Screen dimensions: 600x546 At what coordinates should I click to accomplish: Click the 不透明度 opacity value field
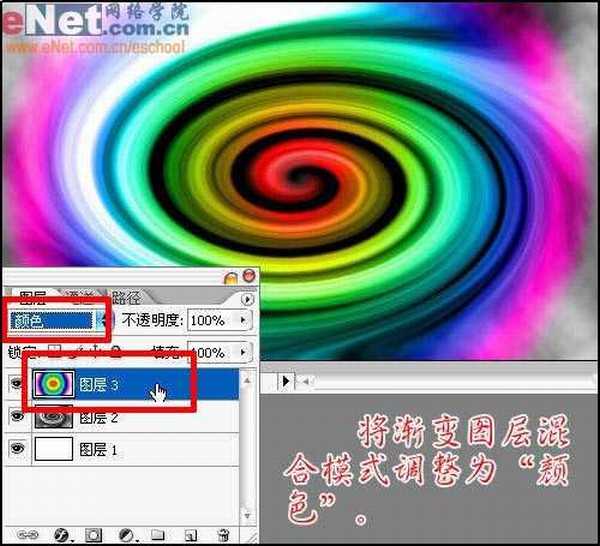coord(209,321)
